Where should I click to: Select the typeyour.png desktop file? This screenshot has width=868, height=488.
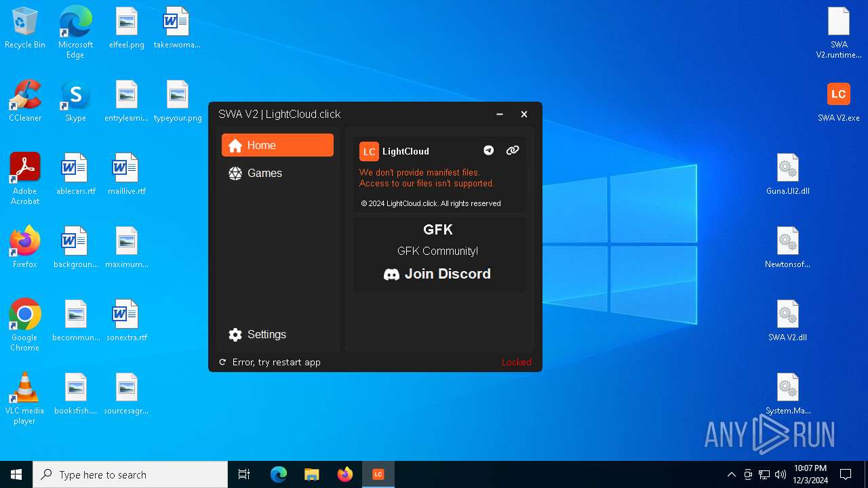coord(178,102)
